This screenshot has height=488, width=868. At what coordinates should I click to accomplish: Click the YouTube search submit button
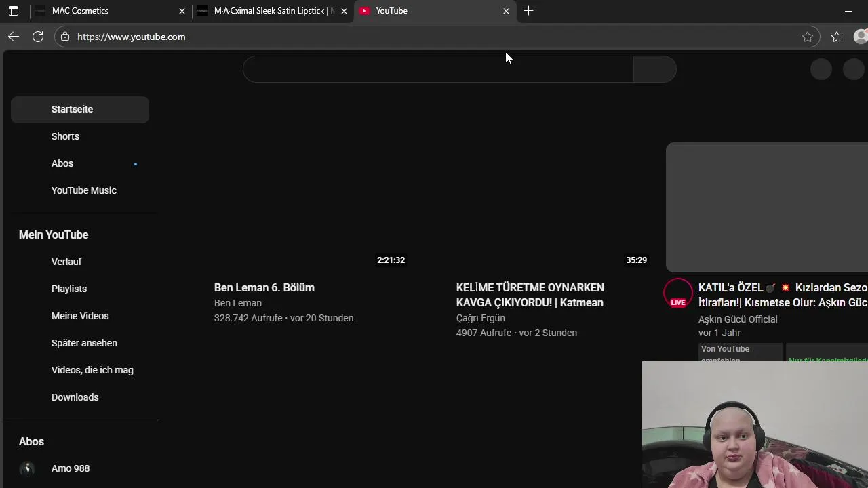pyautogui.click(x=655, y=69)
